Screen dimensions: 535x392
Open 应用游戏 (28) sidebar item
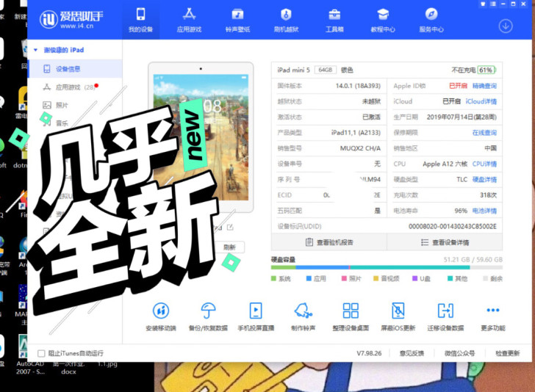(x=75, y=87)
